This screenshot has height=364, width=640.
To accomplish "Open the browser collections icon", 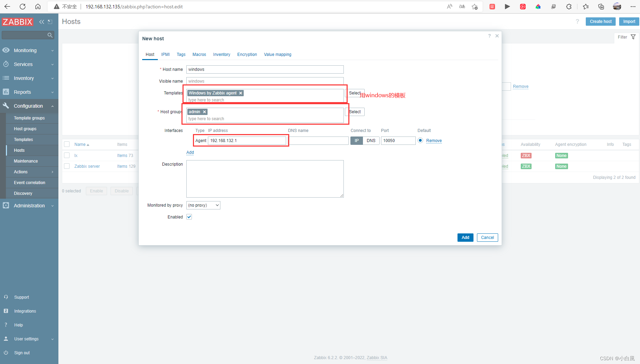I will click(601, 7).
